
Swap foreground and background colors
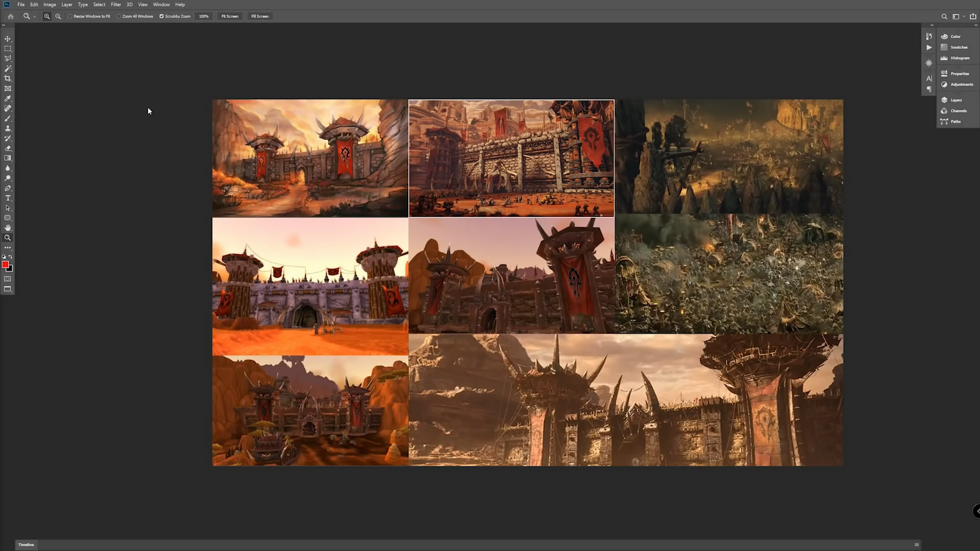[x=10, y=257]
